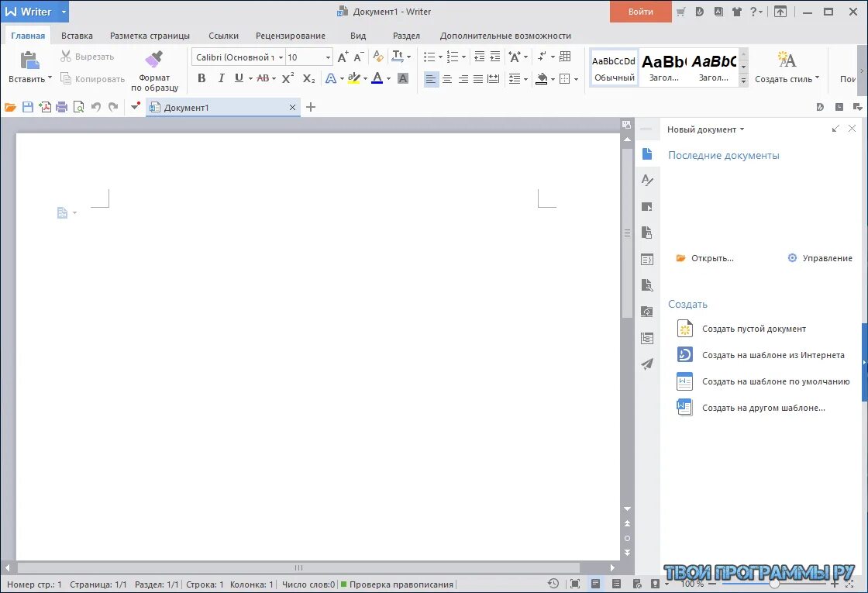Enable left text alignment
The height and width of the screenshot is (593, 868).
(x=431, y=79)
